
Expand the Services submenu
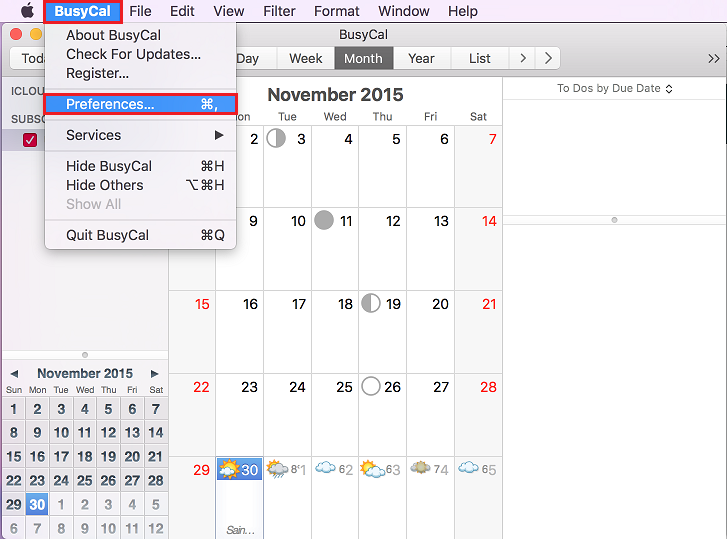(140, 135)
